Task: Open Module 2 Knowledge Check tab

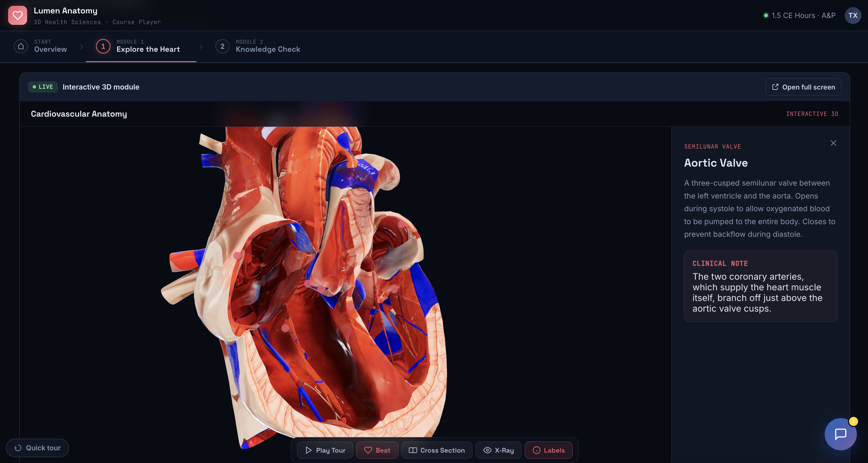Action: coord(258,46)
